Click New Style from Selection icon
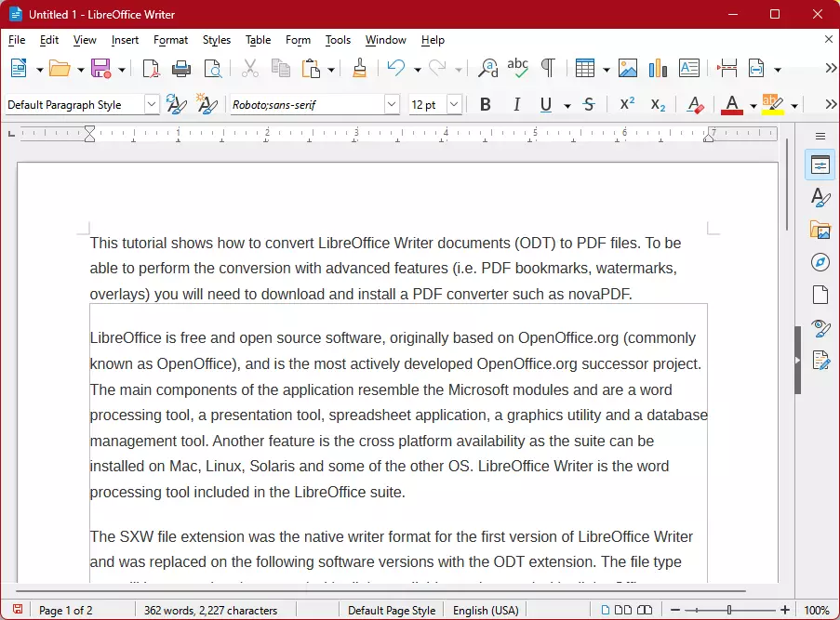Screen dimensions: 840x620 [207, 104]
